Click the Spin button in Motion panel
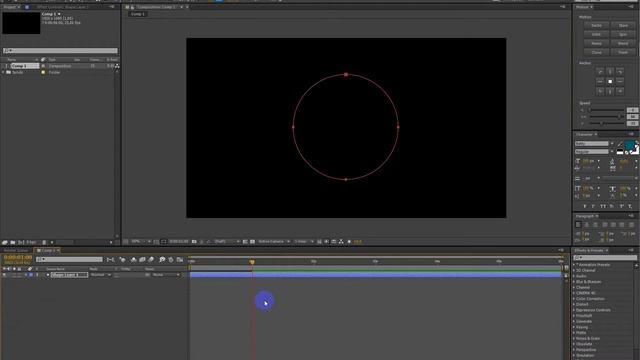The height and width of the screenshot is (360, 640). [623, 34]
